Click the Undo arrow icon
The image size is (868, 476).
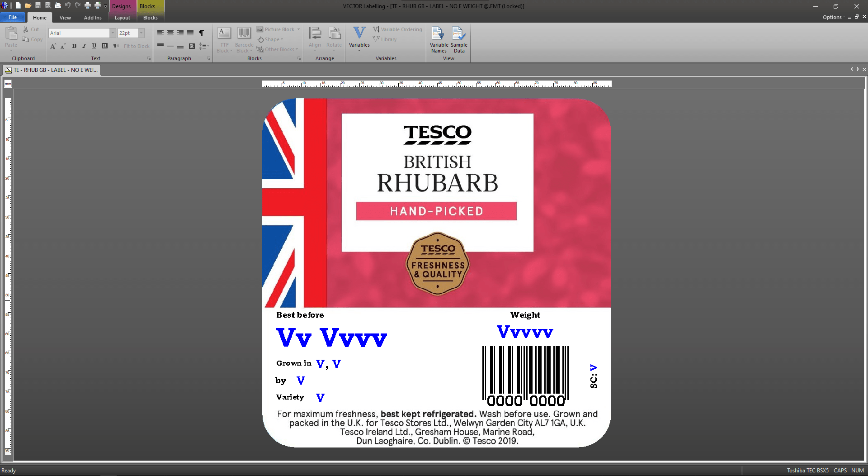coord(68,6)
